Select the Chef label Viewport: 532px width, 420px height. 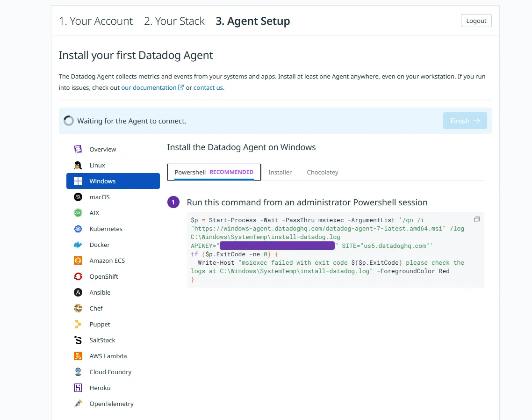point(96,308)
